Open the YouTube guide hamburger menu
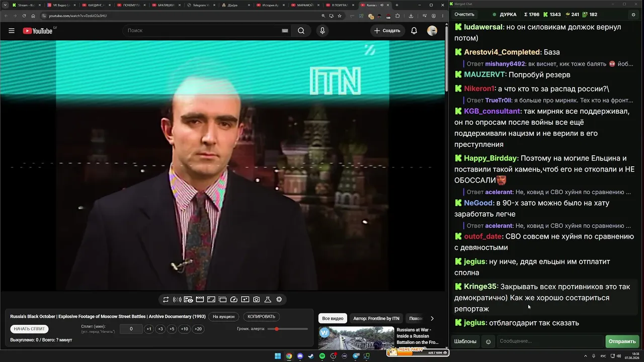 coord(12,31)
